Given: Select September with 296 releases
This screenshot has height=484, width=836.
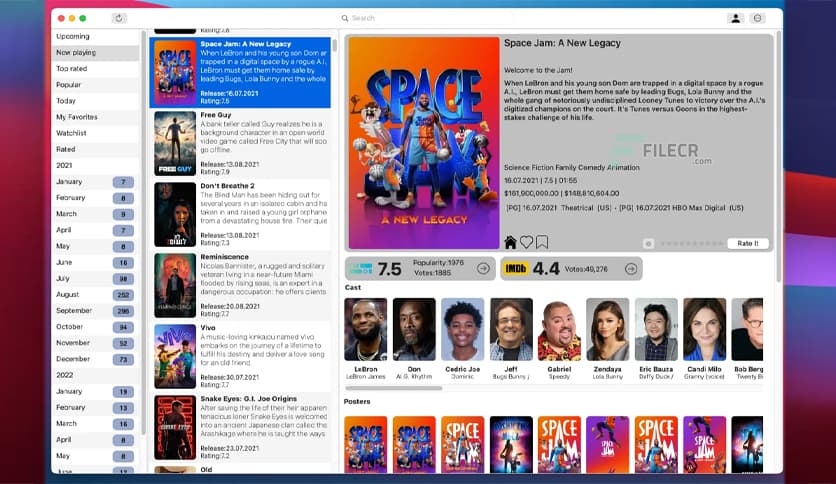Looking at the screenshot, I should [x=95, y=310].
